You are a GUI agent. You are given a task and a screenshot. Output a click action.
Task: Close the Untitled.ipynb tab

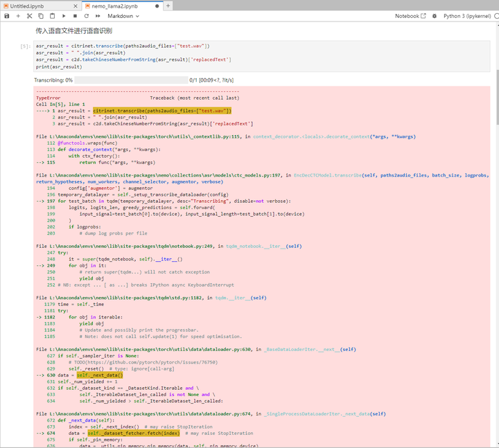tap(76, 6)
